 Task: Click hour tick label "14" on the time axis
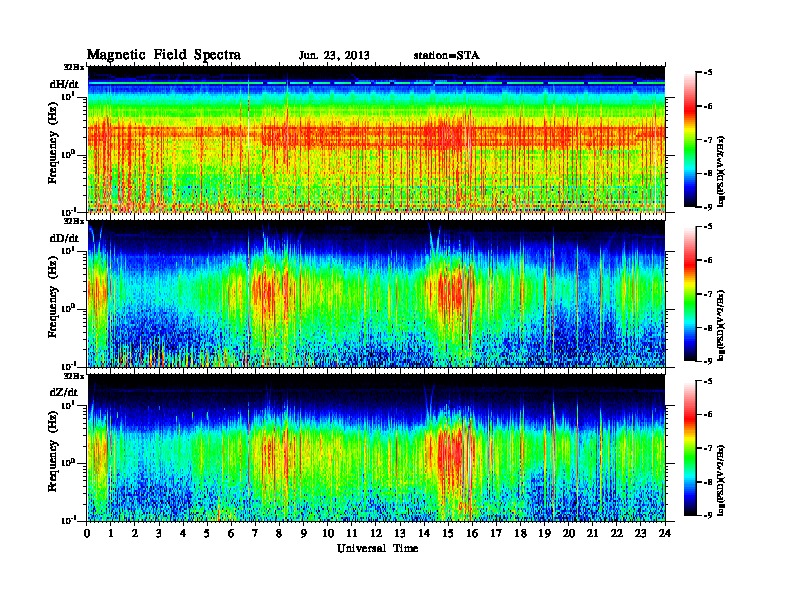point(424,533)
